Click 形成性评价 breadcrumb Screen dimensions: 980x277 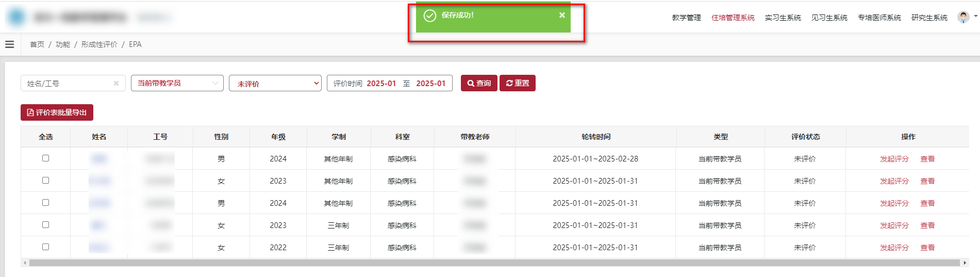click(x=99, y=44)
